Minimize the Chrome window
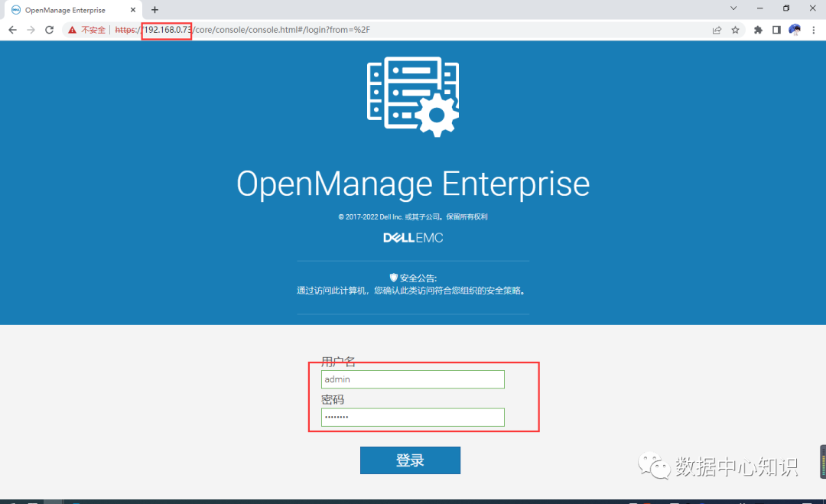Image resolution: width=826 pixels, height=504 pixels. coord(759,8)
